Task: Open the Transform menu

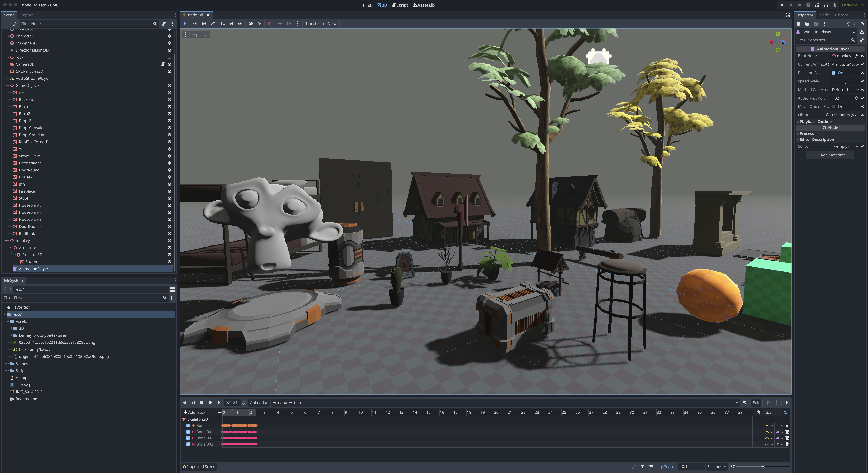Action: click(x=314, y=24)
